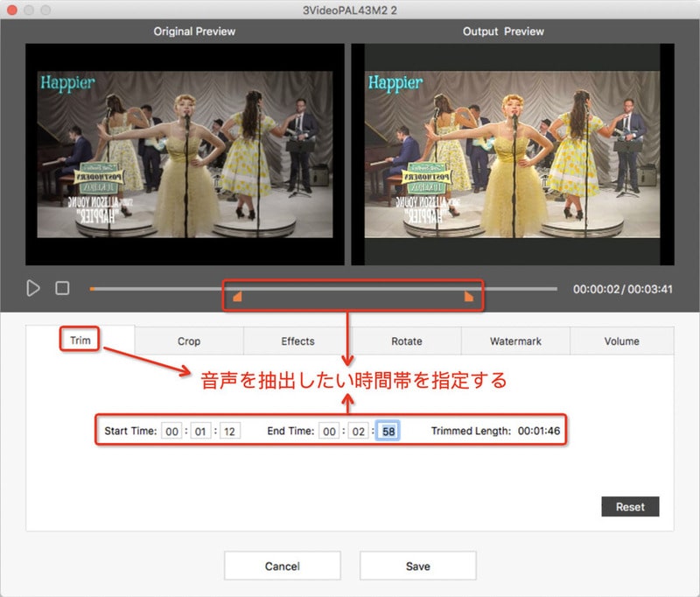Play the video preview
This screenshot has height=597, width=700.
(33, 289)
